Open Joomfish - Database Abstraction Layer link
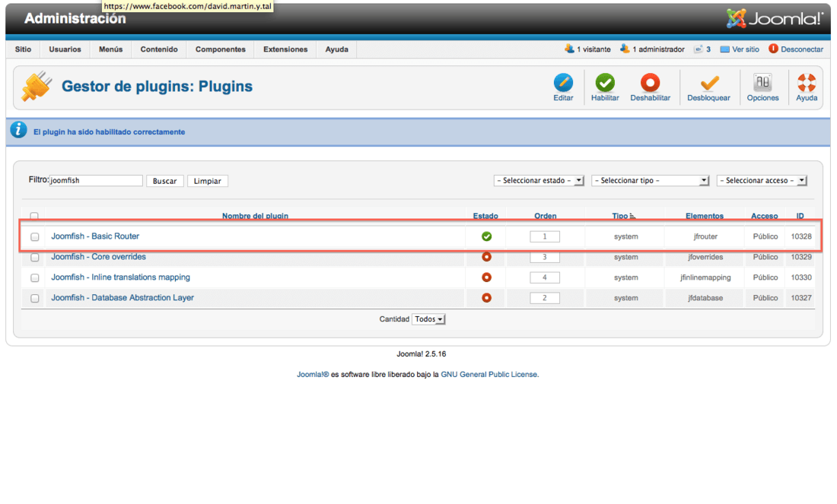 (x=123, y=297)
